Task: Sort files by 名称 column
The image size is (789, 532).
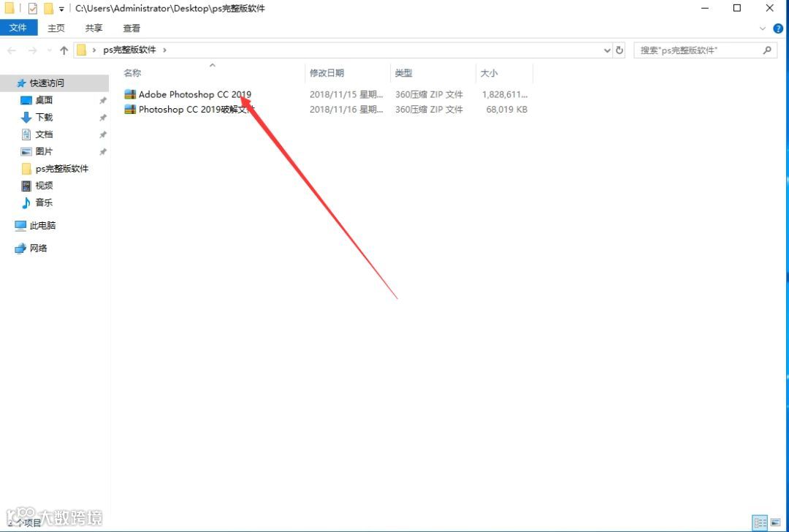Action: (132, 73)
